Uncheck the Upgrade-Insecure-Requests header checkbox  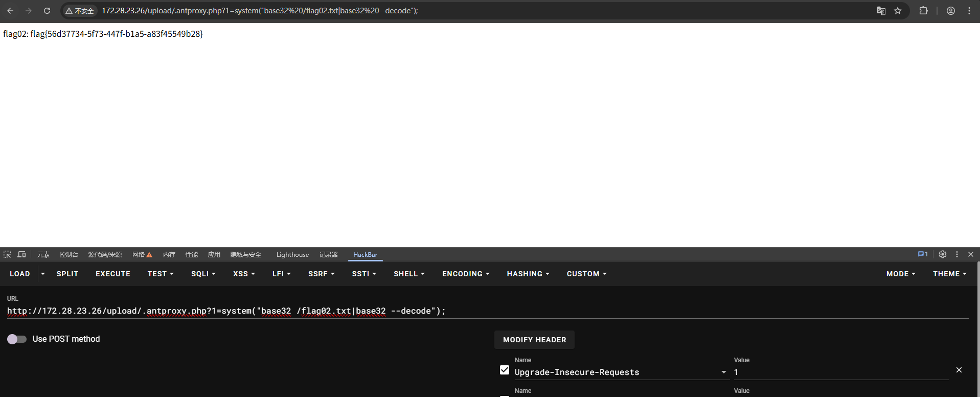pos(505,370)
